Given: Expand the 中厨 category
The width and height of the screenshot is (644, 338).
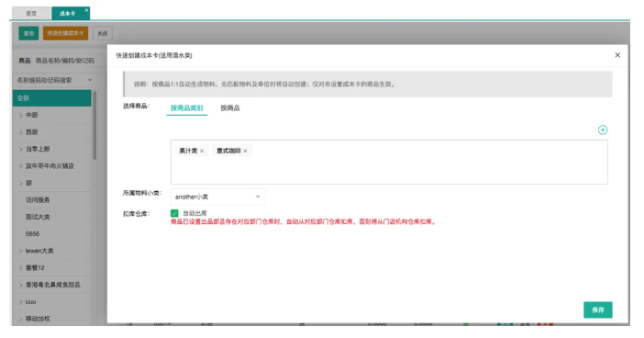Looking at the screenshot, I should tap(20, 115).
